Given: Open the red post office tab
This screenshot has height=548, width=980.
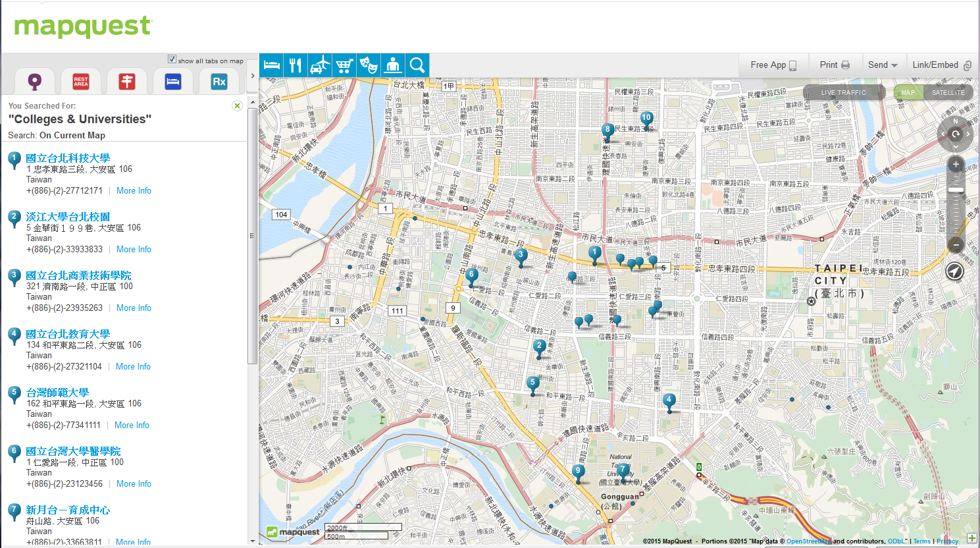Looking at the screenshot, I should (x=127, y=81).
